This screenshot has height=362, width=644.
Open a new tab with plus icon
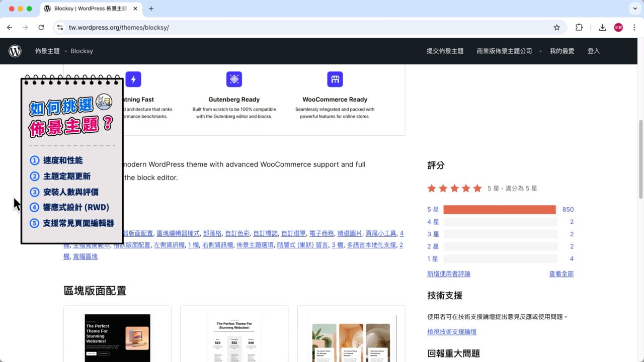click(x=151, y=9)
